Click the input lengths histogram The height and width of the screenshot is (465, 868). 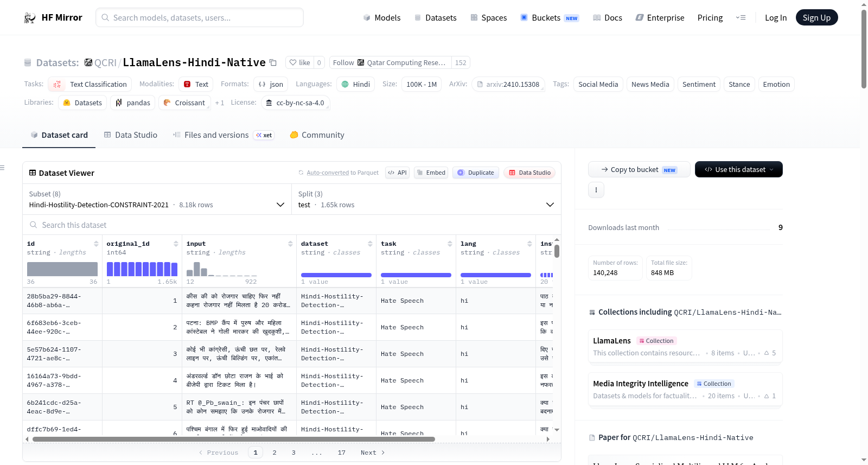tap(221, 269)
